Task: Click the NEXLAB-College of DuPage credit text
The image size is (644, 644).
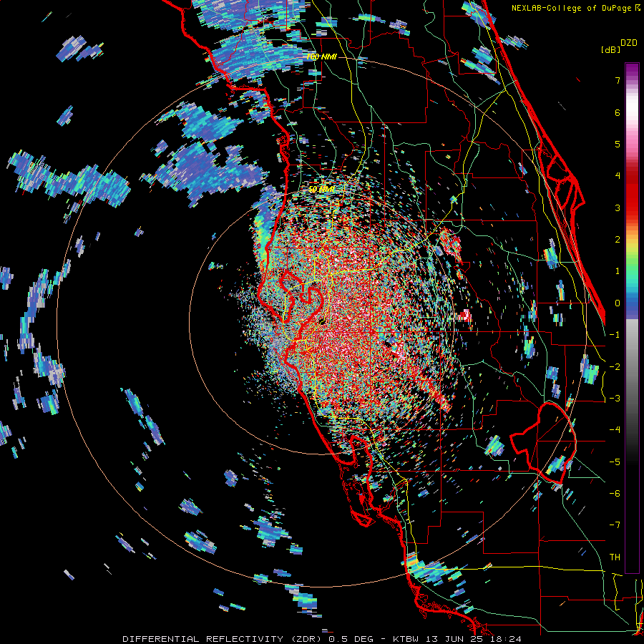Action: pos(571,8)
